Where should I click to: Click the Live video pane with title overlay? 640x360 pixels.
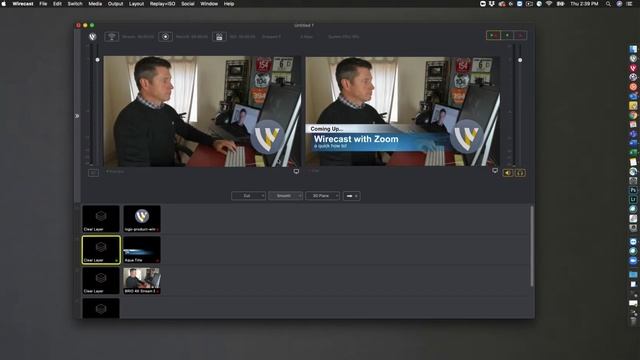click(402, 111)
